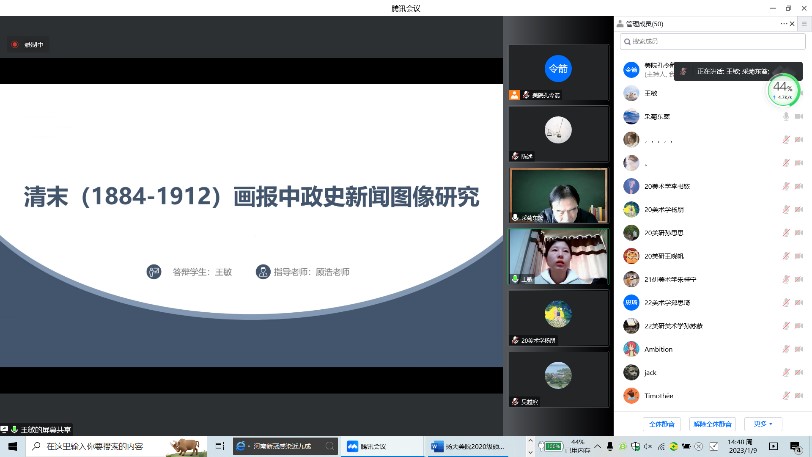812x457 pixels.
Task: Click the 令箭 host avatar in member list
Action: [631, 70]
